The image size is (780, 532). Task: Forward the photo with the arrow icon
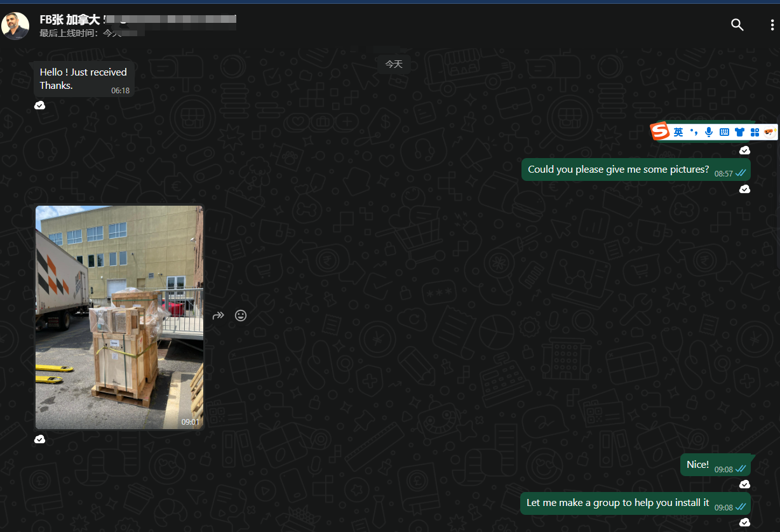218,315
